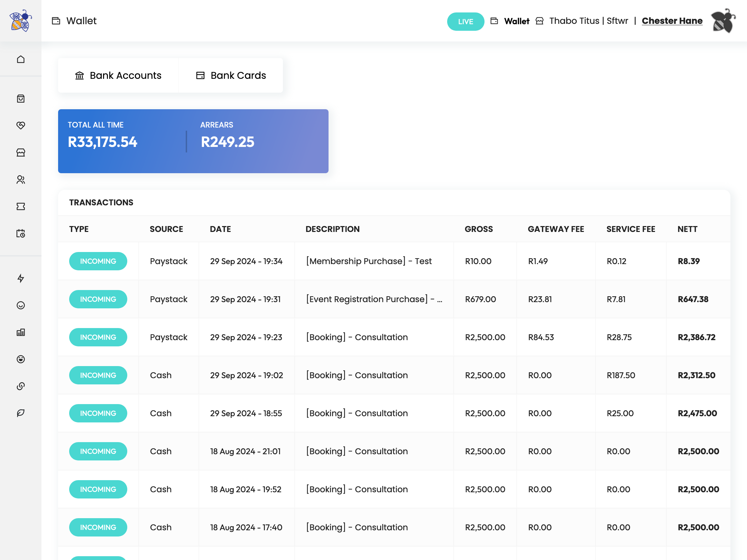
Task: Click the DESCRIPTION column header
Action: coord(332,229)
